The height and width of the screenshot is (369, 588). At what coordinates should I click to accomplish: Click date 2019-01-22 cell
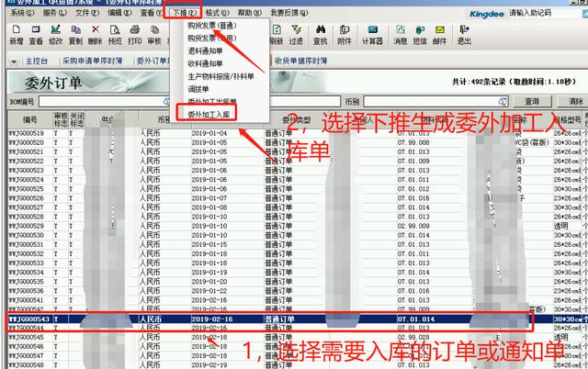coord(209,291)
